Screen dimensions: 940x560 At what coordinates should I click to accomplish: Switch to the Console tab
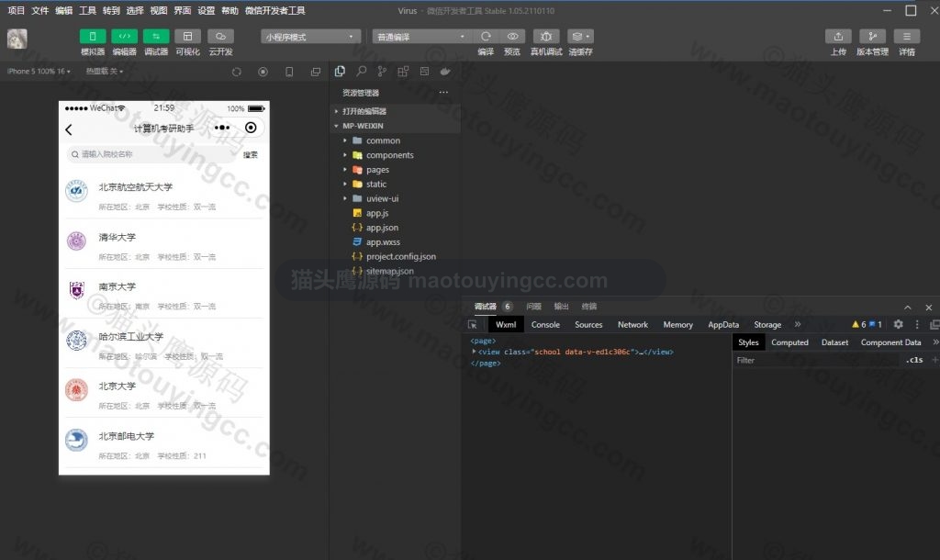click(x=545, y=324)
